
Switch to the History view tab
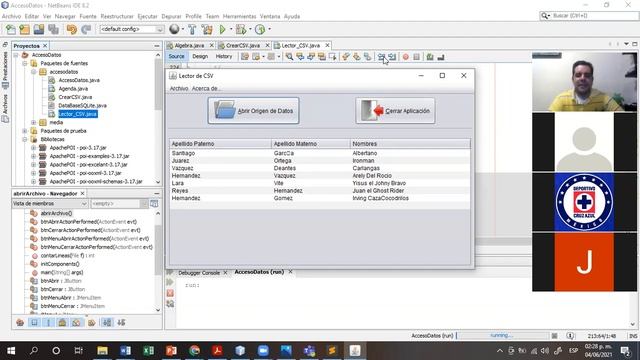[x=224, y=57]
